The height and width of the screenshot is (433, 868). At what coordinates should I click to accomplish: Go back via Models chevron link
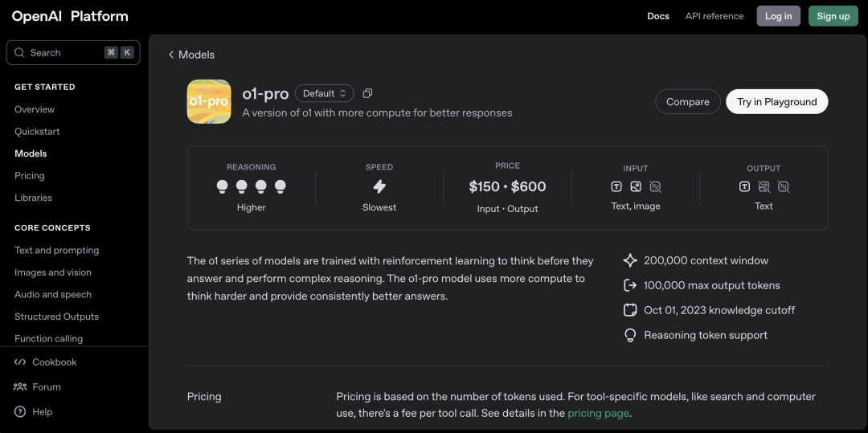tap(191, 55)
